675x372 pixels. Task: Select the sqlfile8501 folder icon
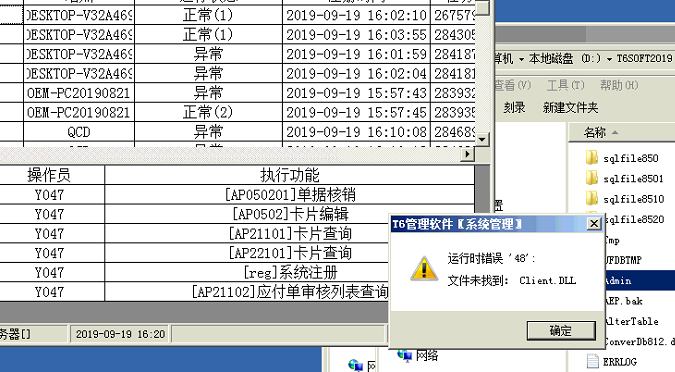(592, 178)
